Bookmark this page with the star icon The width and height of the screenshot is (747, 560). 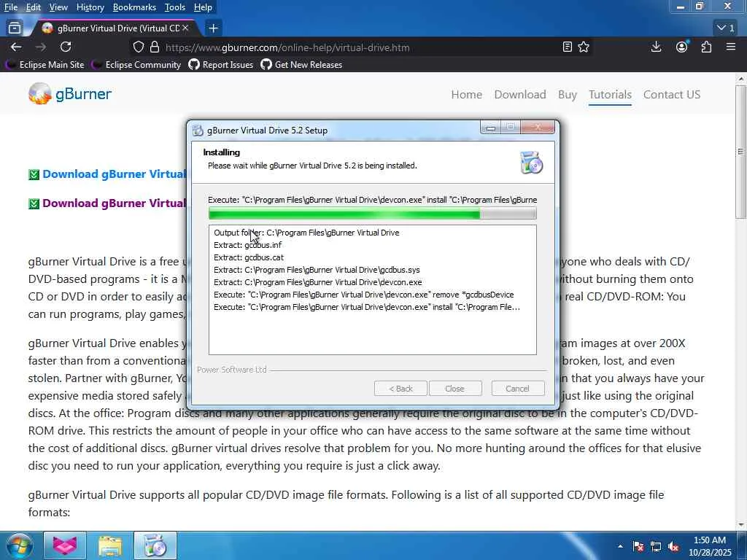584,47
